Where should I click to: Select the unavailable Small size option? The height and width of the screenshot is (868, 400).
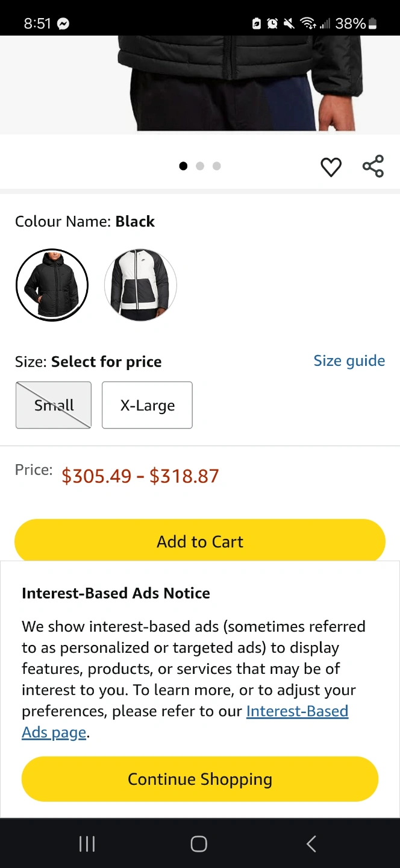(x=54, y=405)
